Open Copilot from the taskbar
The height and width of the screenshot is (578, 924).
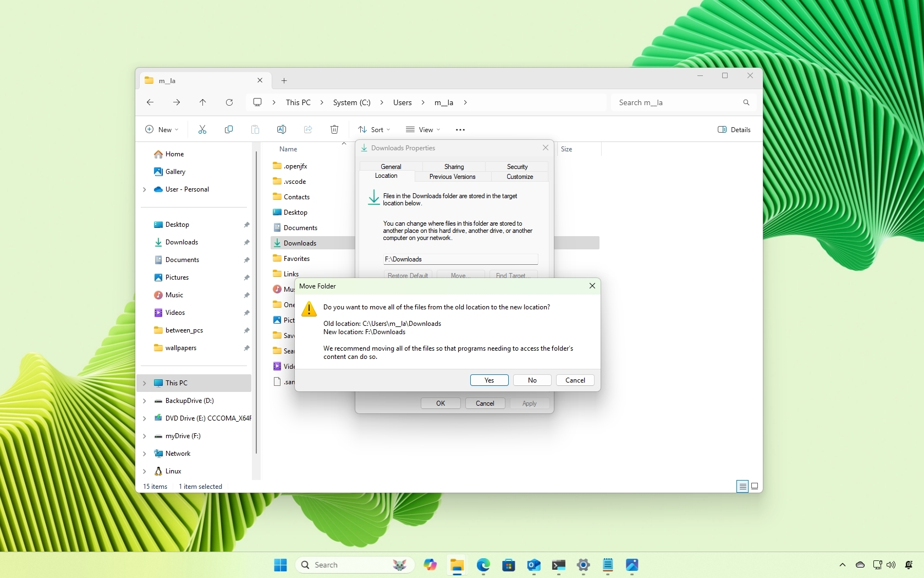[x=431, y=565]
